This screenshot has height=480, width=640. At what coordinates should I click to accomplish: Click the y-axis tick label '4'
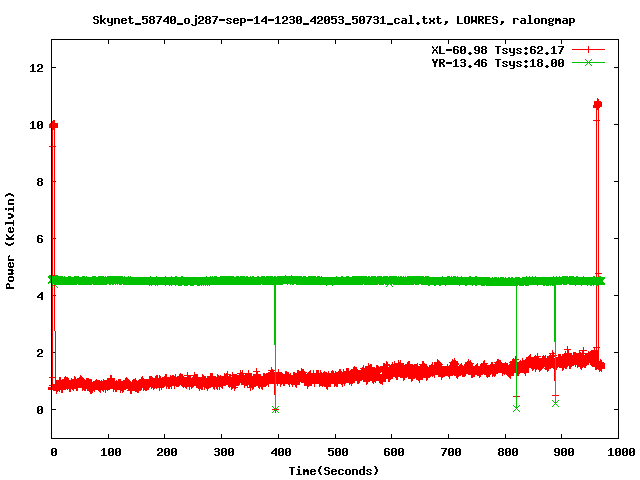[x=40, y=296]
